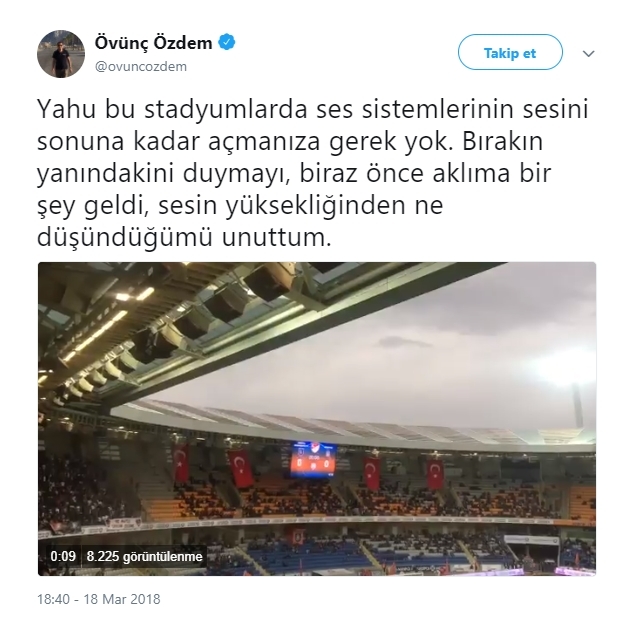
Task: Click the scoreboard screen in the video
Action: coord(313,460)
